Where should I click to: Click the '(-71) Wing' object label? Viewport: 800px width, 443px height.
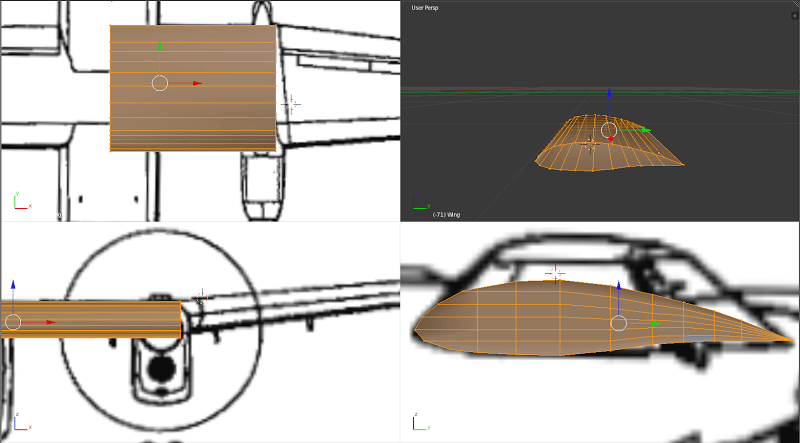pyautogui.click(x=446, y=215)
